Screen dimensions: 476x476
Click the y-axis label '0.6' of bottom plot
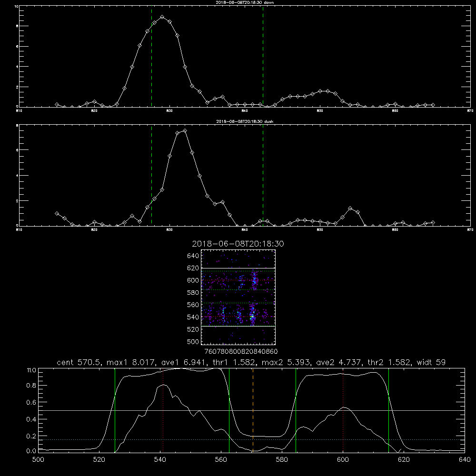(31, 402)
